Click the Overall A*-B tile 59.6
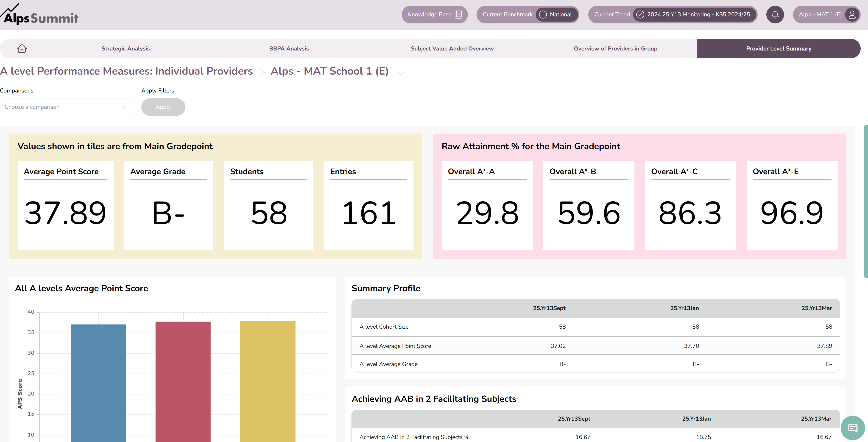This screenshot has height=442, width=868. click(589, 206)
